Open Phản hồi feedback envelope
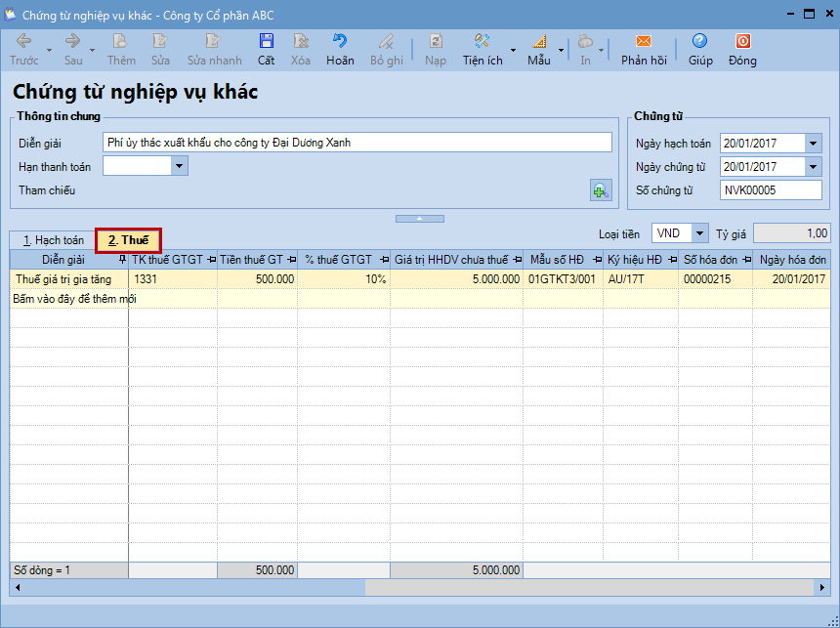 point(643,42)
